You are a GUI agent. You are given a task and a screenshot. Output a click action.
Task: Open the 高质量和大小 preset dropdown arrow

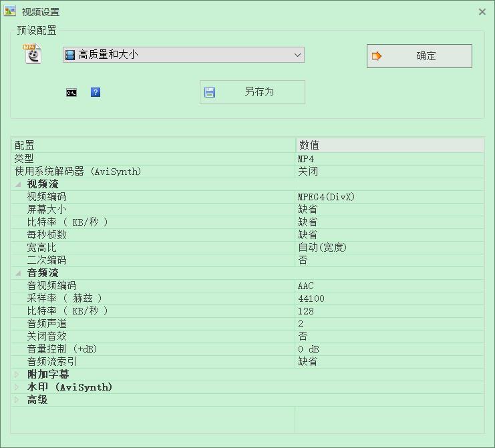point(297,55)
